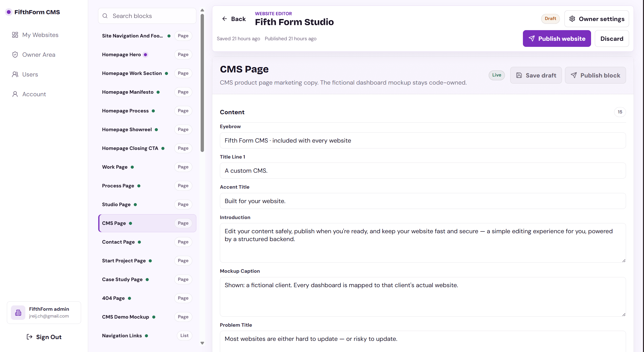Click the Content field count badge 15

[x=620, y=112]
